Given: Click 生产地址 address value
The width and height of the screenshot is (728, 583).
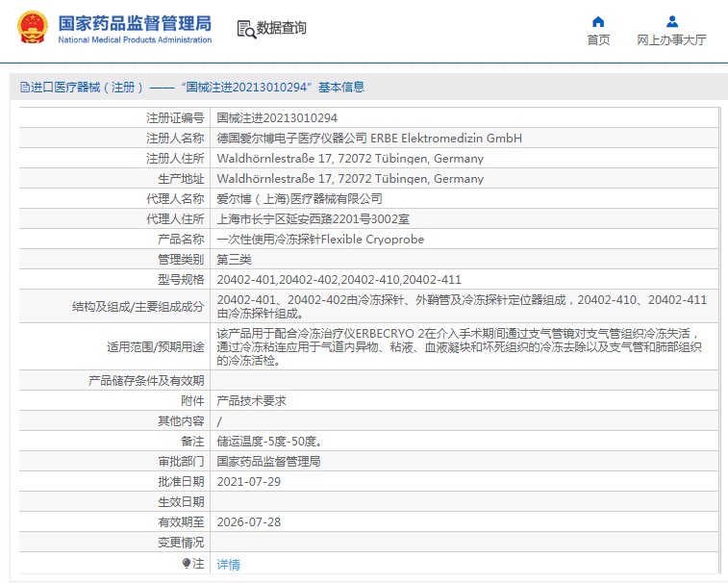Looking at the screenshot, I should 350,179.
